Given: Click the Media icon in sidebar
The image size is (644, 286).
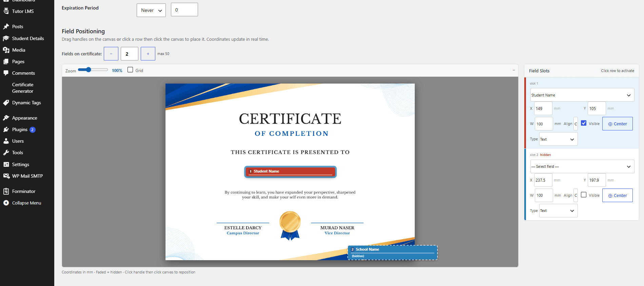Looking at the screenshot, I should pyautogui.click(x=6, y=50).
